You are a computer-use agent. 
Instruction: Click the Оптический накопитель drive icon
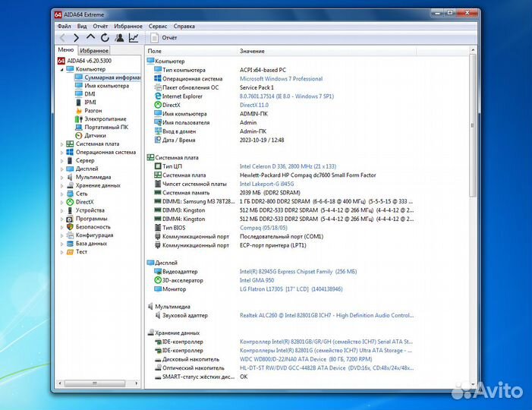pyautogui.click(x=158, y=367)
